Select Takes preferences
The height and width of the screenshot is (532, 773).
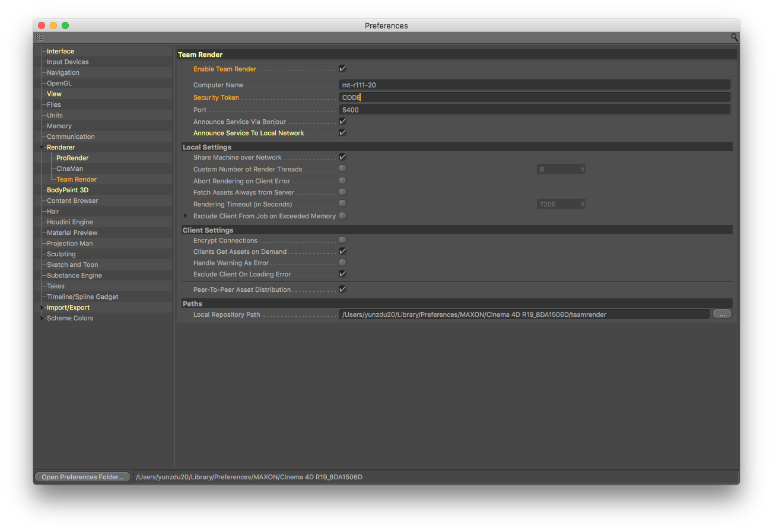pyautogui.click(x=56, y=286)
